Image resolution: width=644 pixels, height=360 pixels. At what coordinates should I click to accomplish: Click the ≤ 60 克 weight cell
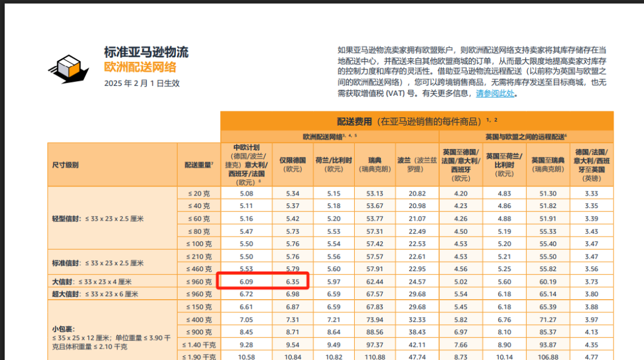click(199, 219)
